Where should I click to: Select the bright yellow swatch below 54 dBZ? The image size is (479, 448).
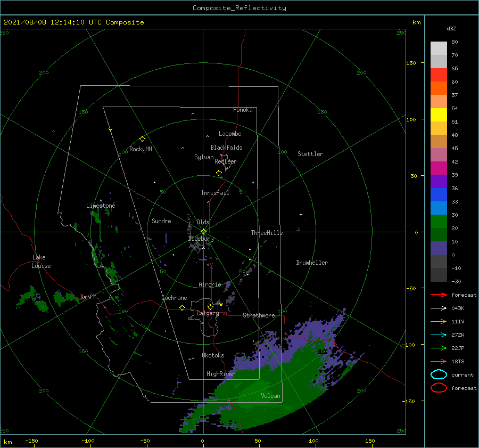pyautogui.click(x=439, y=115)
